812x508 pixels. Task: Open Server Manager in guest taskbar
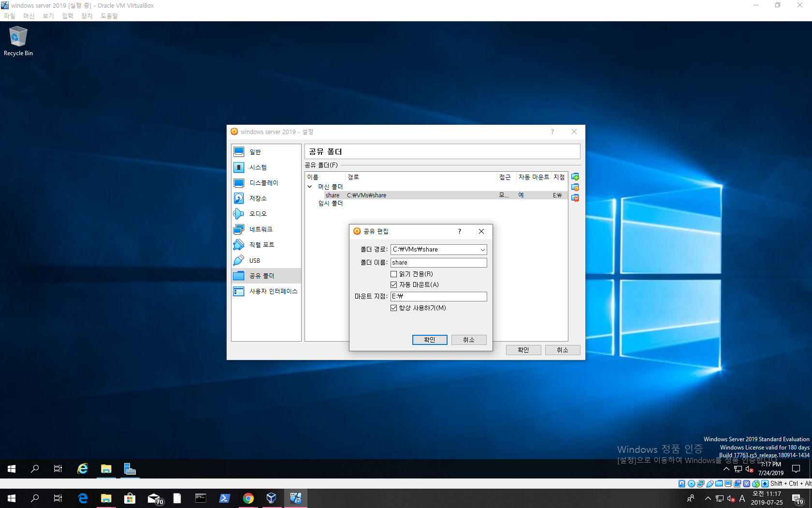[130, 469]
